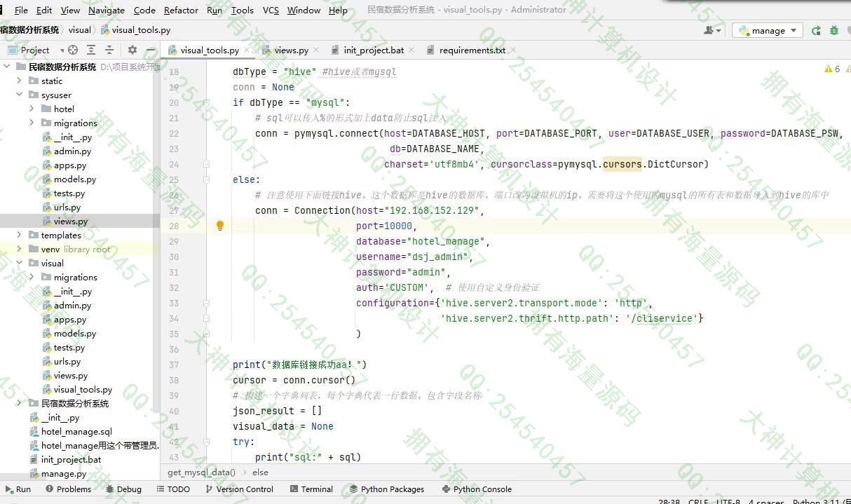851x504 pixels.
Task: Open the Debug tool window
Action: click(123, 489)
